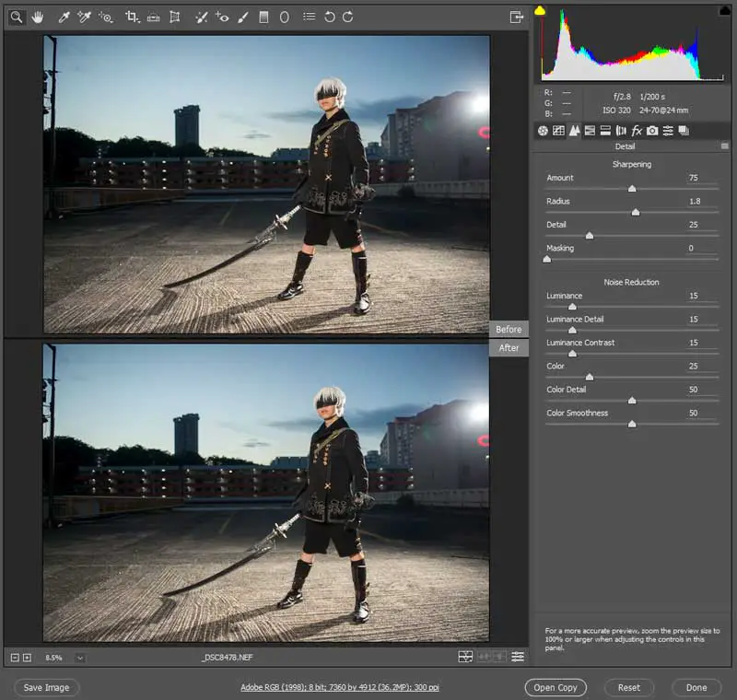This screenshot has width=737, height=700.
Task: Select the Transform tool
Action: 174,17
